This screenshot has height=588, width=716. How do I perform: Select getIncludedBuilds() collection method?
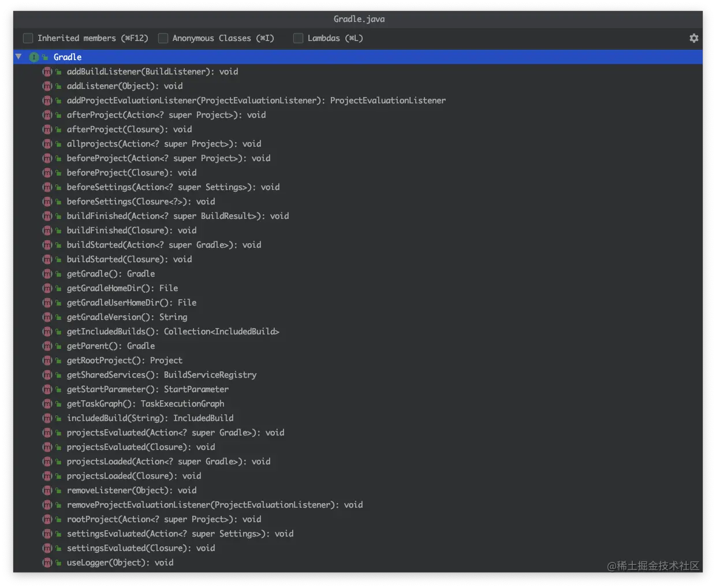tap(173, 332)
